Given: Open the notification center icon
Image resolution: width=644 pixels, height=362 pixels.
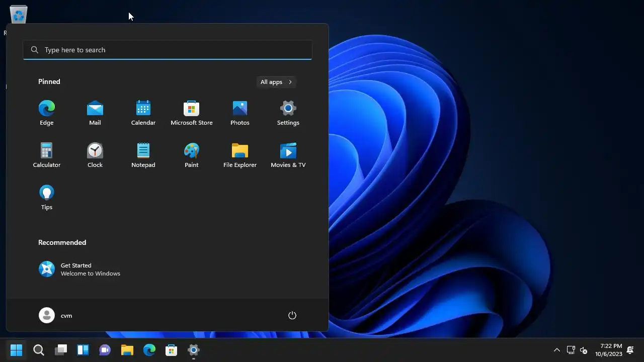Looking at the screenshot, I should coord(630,350).
